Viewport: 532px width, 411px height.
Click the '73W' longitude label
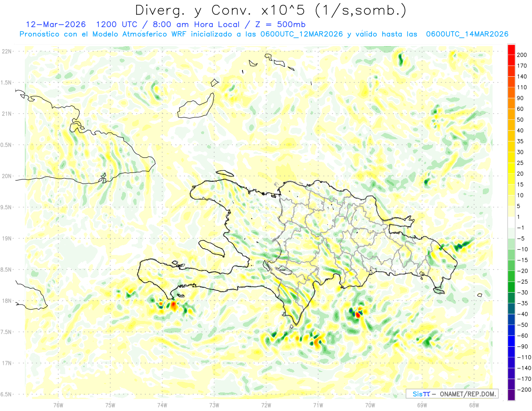(x=214, y=404)
